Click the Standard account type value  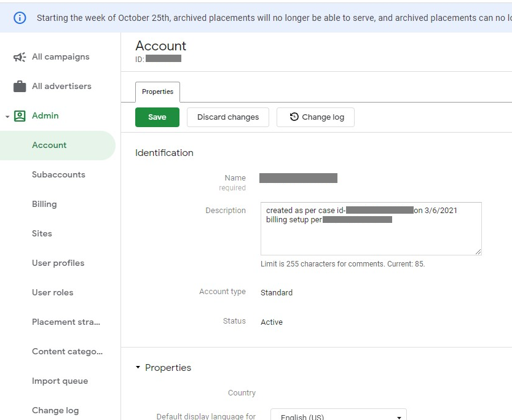point(276,292)
